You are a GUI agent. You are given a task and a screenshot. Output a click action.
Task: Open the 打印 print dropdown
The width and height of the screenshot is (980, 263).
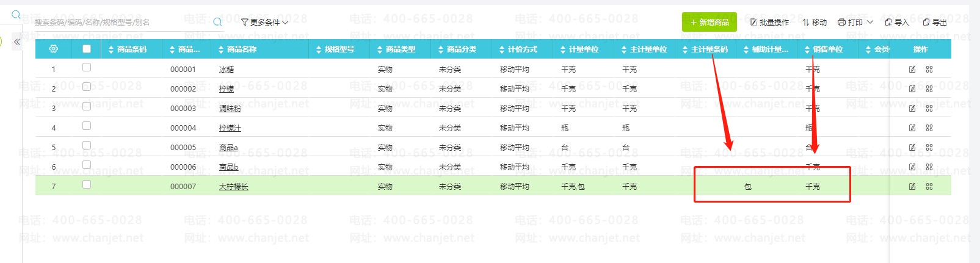[x=855, y=22]
